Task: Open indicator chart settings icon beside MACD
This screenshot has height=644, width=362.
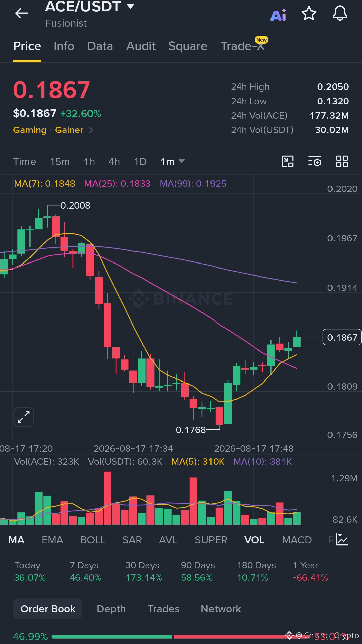Action: coord(342,540)
